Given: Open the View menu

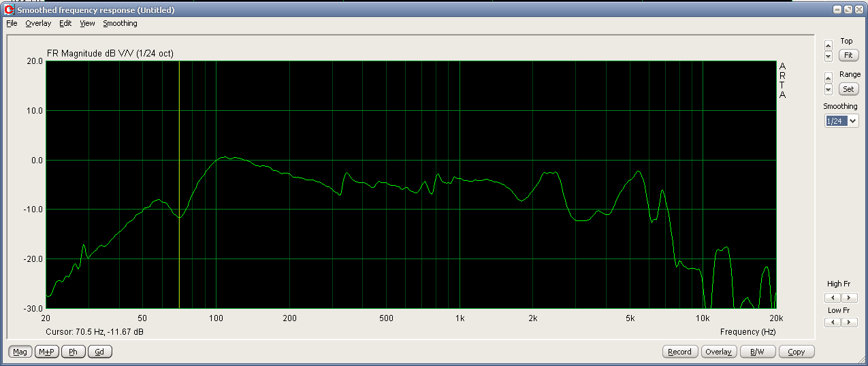Looking at the screenshot, I should click(87, 23).
